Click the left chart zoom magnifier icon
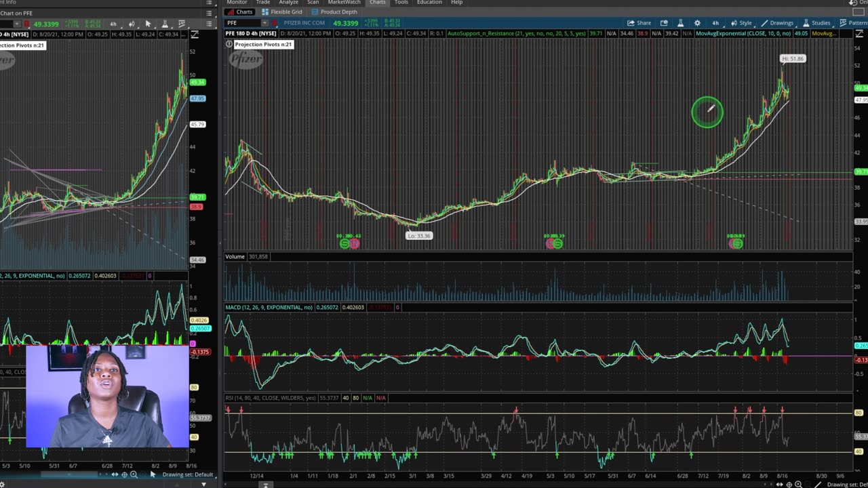The height and width of the screenshot is (488, 868). tap(134, 474)
